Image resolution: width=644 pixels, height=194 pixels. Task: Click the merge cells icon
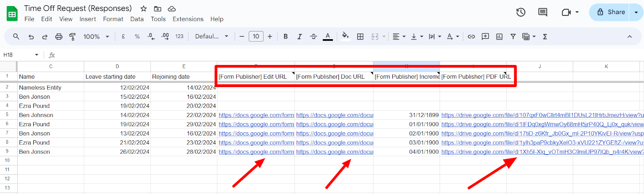[375, 36]
